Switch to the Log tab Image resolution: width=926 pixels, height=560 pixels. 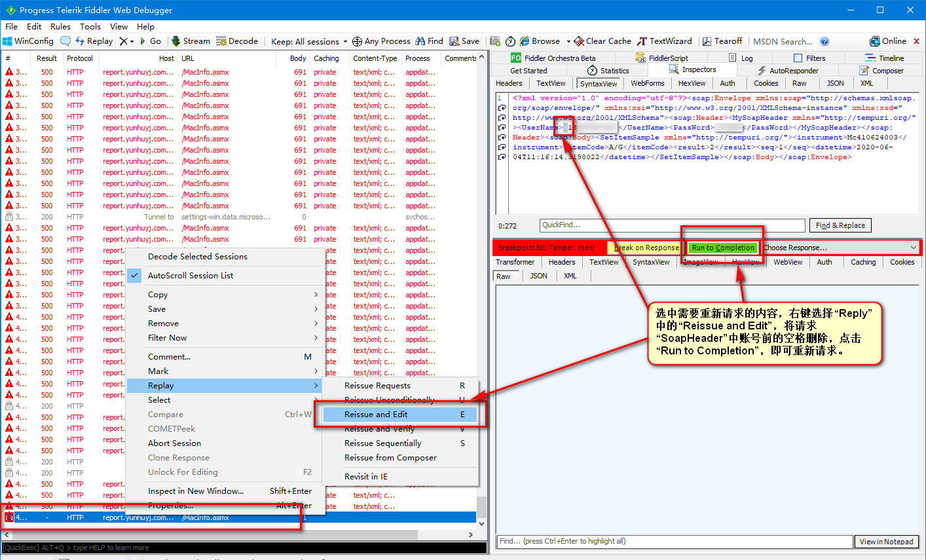(741, 58)
